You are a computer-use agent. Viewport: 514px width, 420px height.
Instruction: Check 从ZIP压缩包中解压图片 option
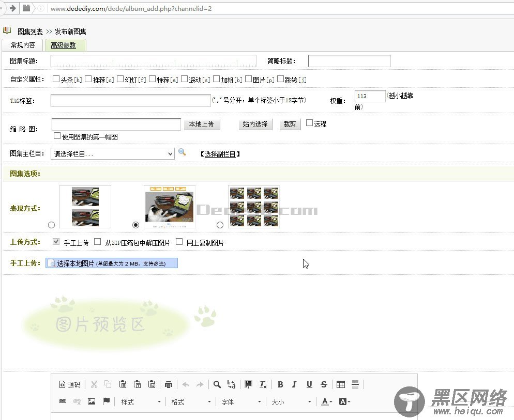[x=97, y=241]
